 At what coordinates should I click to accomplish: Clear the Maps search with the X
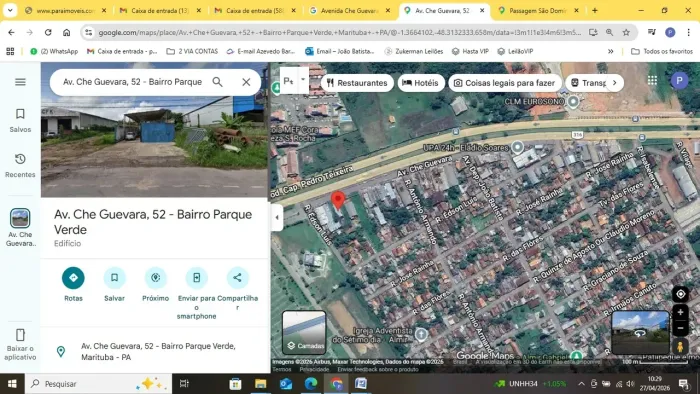coord(246,82)
